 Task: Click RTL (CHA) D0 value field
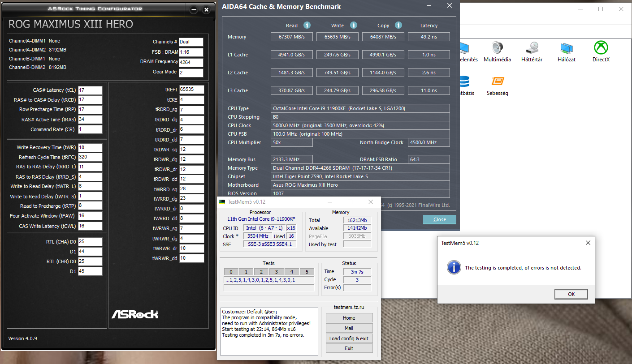click(90, 242)
